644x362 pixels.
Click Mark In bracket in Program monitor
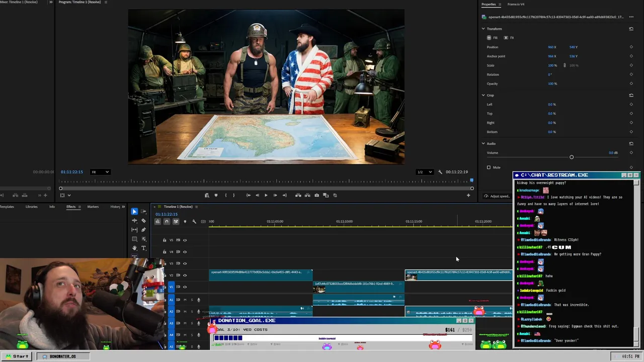point(225,195)
